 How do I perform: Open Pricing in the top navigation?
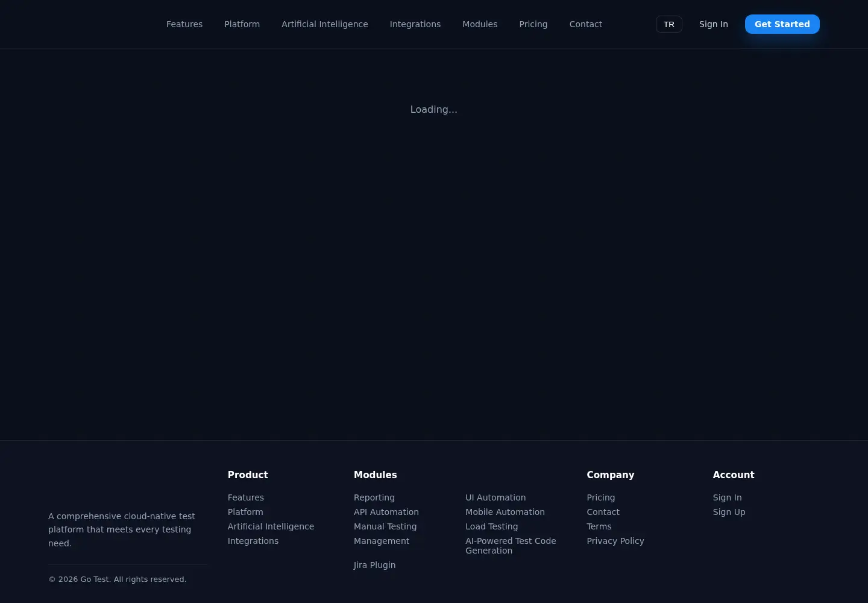coord(533,24)
